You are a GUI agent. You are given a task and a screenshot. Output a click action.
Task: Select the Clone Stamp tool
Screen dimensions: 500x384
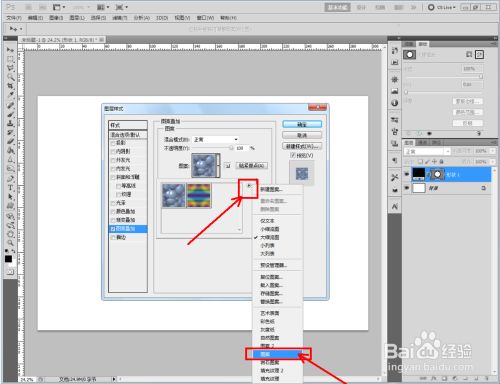pyautogui.click(x=10, y=123)
